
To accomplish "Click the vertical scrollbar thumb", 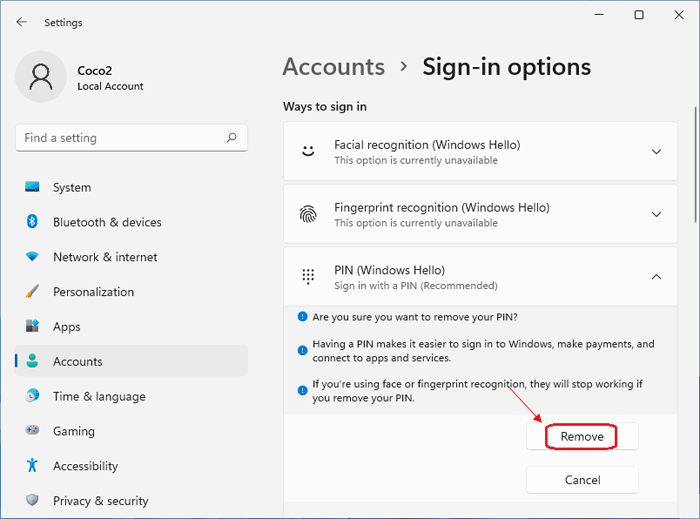I will pos(696,164).
